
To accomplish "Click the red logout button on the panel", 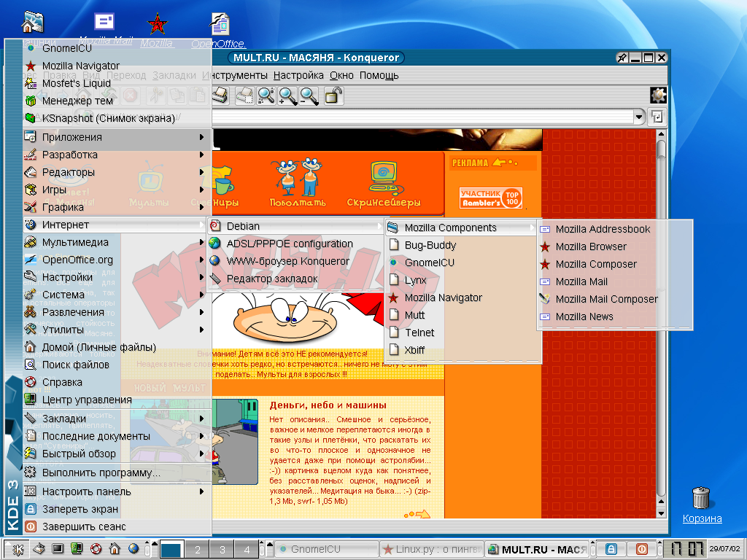I will (642, 549).
